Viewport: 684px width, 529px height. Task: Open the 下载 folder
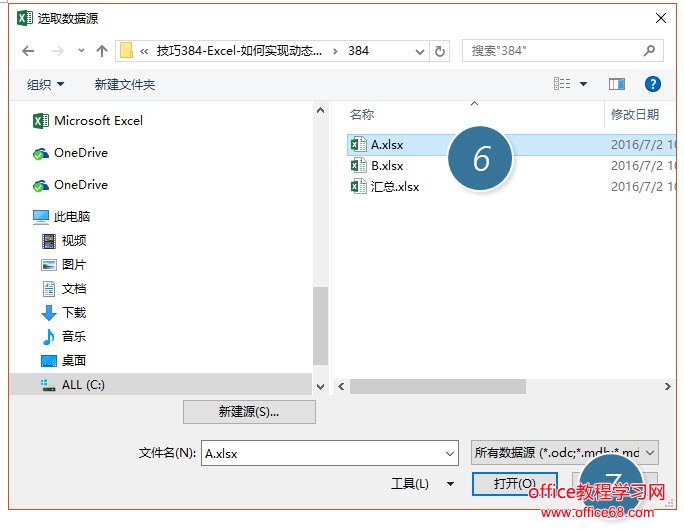click(64, 312)
